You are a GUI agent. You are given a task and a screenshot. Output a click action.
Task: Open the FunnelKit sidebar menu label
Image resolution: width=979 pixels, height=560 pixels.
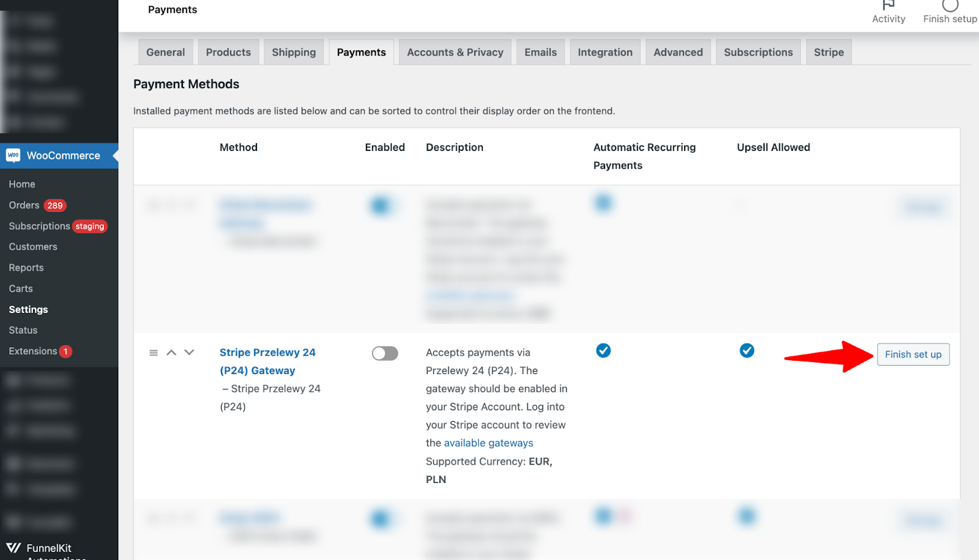tap(49, 548)
